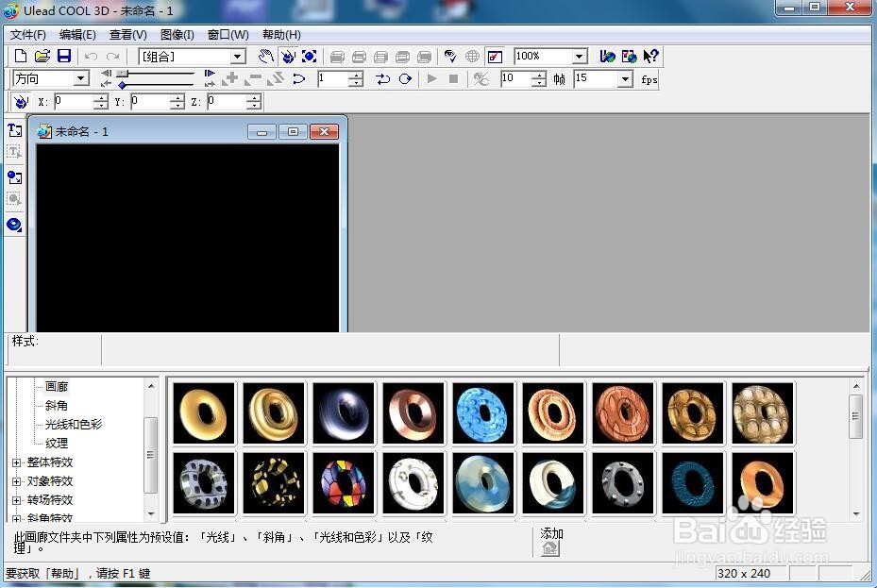This screenshot has width=877, height=588.
Task: Click the blue keyframe diamond marker
Action: [122, 85]
